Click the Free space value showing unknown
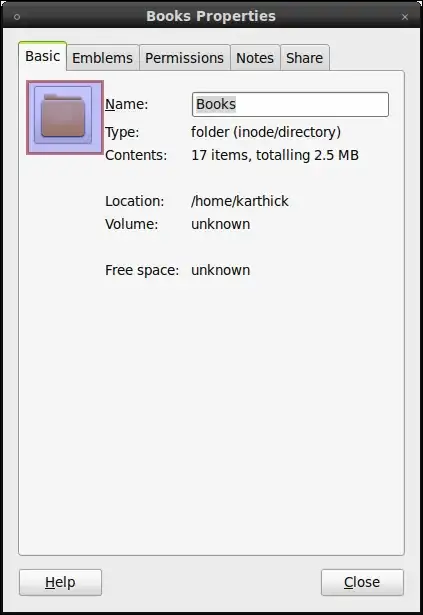Screen dimensions: 423x615 (221, 270)
